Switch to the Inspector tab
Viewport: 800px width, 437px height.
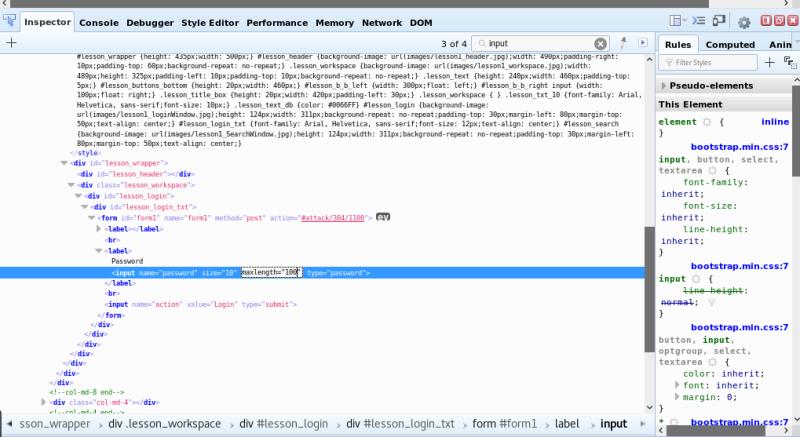point(47,22)
